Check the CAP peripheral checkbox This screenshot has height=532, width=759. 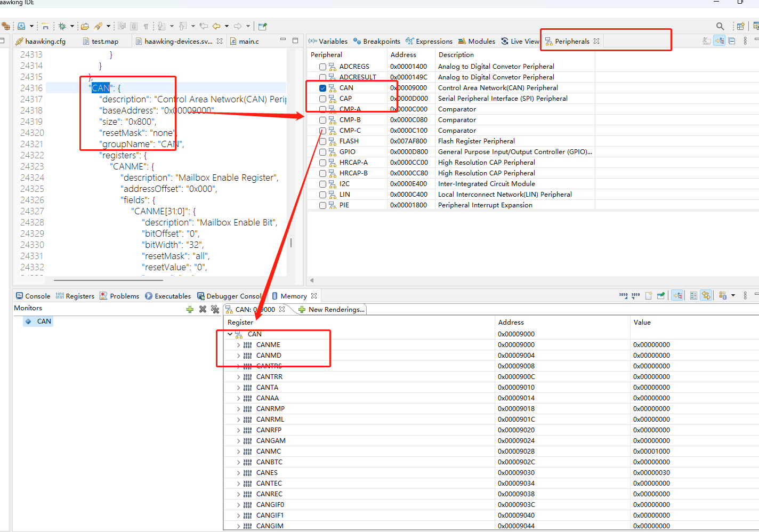[x=322, y=99]
